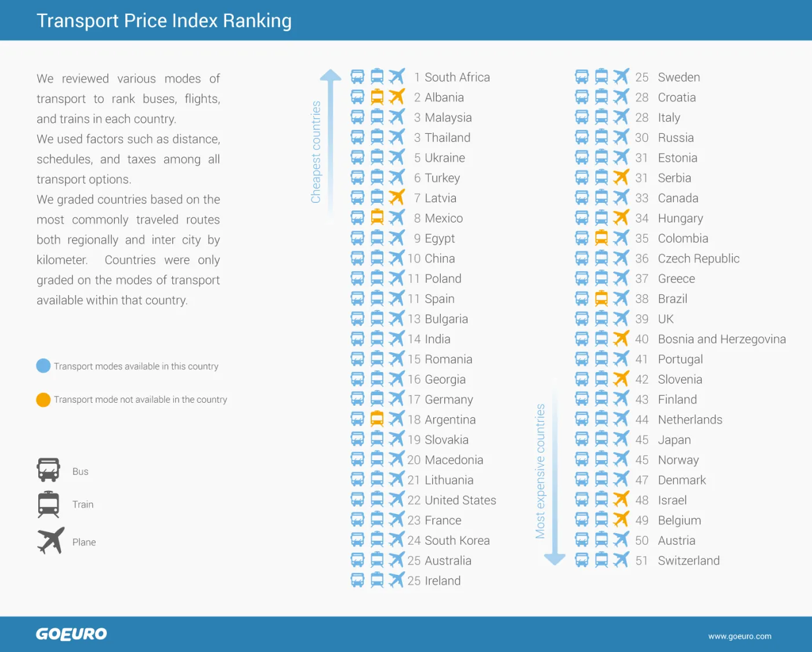This screenshot has width=812, height=652.
Task: Click Albania's orange train icon
Action: click(x=377, y=97)
